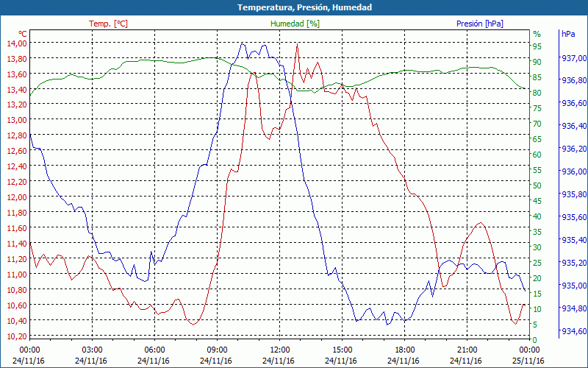Click the '°C' unit label on temperature axis
588x368 pixels.
22,34
